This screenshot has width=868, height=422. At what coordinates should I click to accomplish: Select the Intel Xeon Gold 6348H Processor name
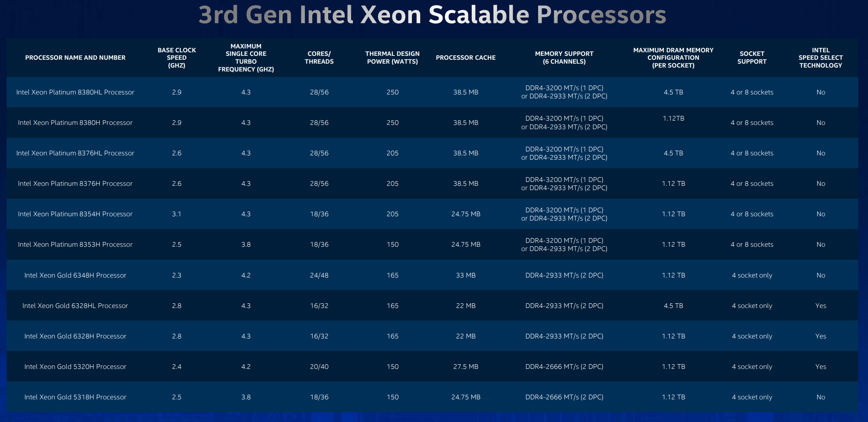coord(75,275)
